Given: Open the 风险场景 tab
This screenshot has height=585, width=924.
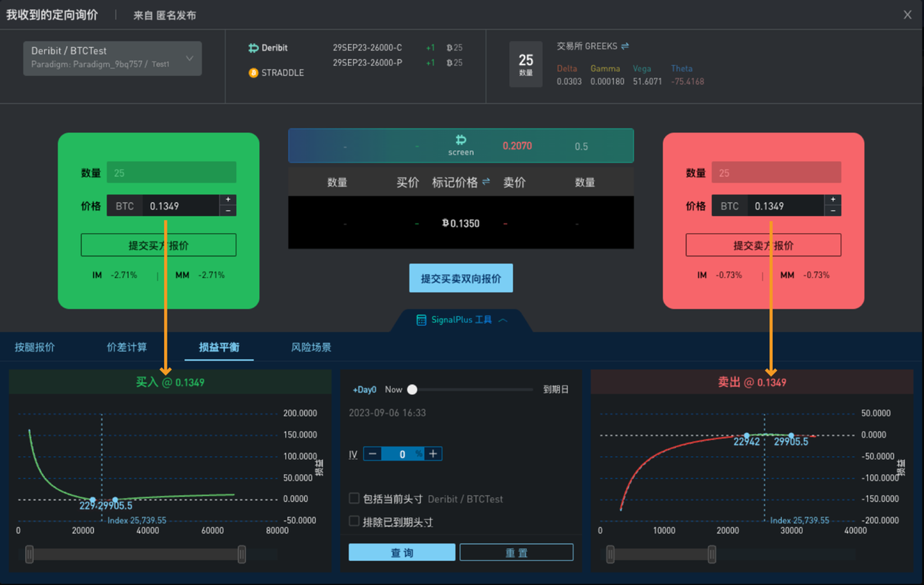Looking at the screenshot, I should click(311, 347).
